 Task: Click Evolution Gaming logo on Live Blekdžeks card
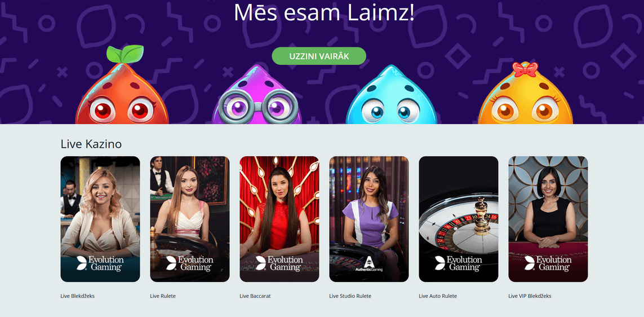(x=100, y=263)
